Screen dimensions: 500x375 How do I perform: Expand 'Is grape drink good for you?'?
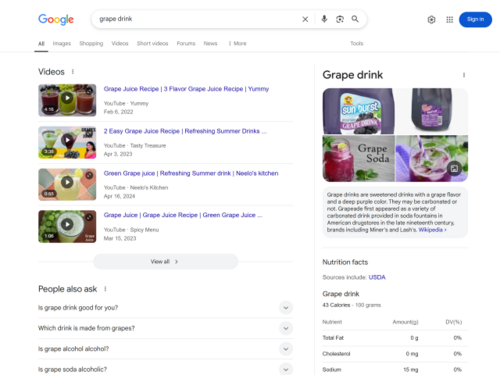point(165,308)
